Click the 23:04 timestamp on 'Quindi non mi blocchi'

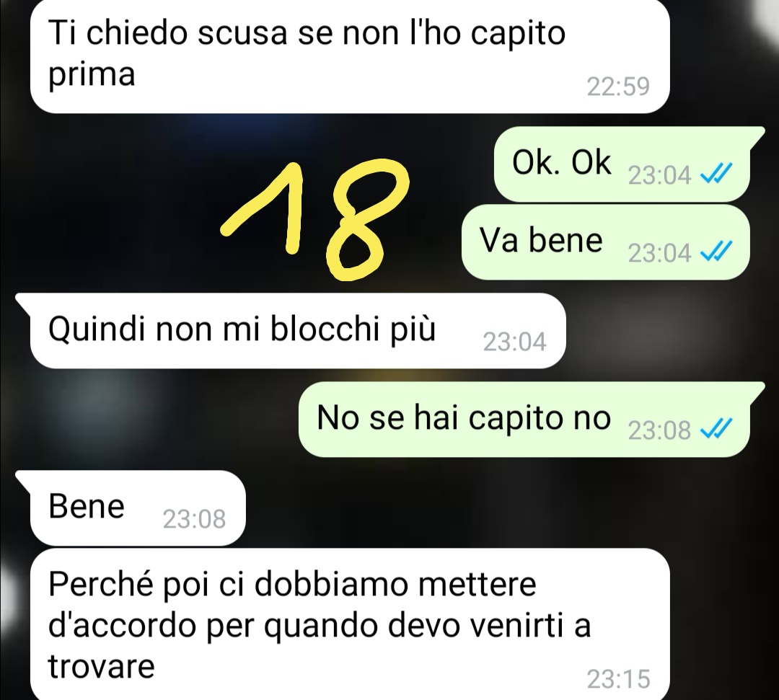(x=515, y=342)
